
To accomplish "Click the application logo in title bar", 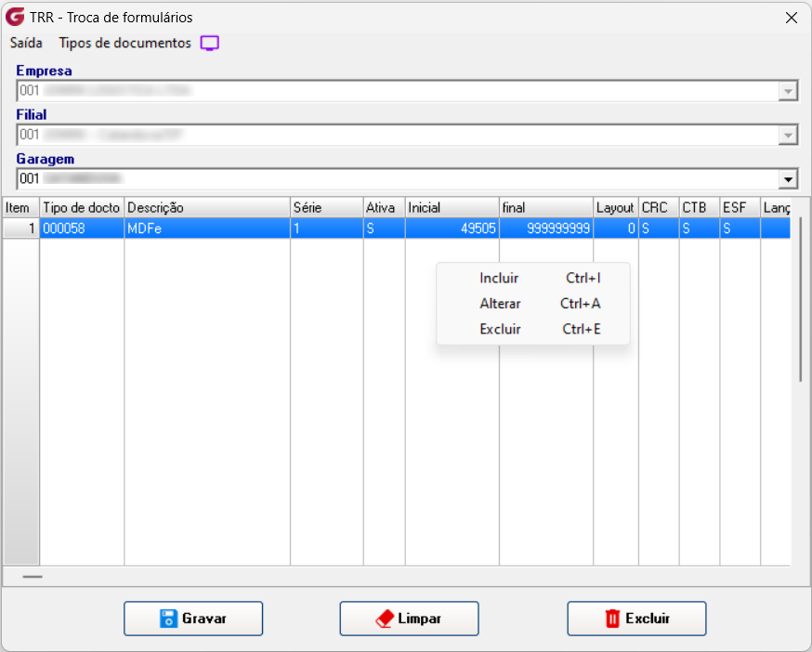I will (x=15, y=17).
